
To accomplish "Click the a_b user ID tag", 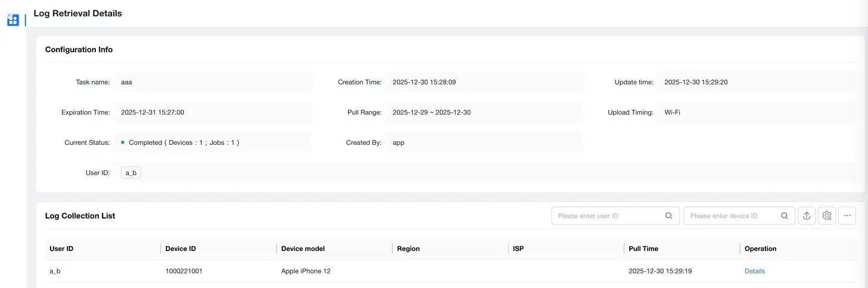I will tap(131, 173).
